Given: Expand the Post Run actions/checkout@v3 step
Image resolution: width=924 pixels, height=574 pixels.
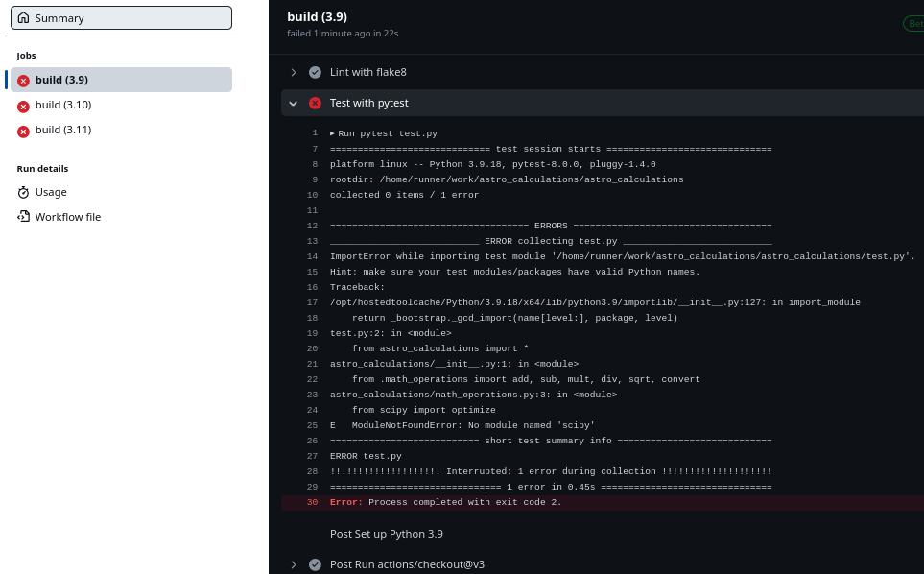Looking at the screenshot, I should pyautogui.click(x=293, y=564).
